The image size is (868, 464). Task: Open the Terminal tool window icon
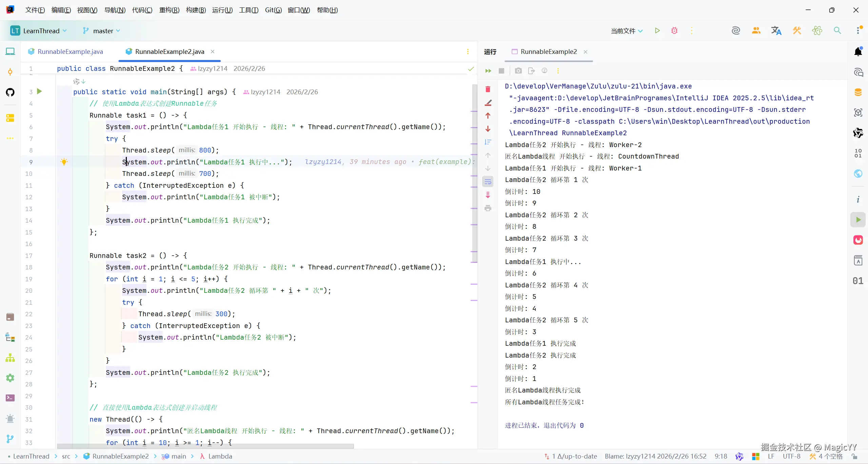click(x=10, y=398)
